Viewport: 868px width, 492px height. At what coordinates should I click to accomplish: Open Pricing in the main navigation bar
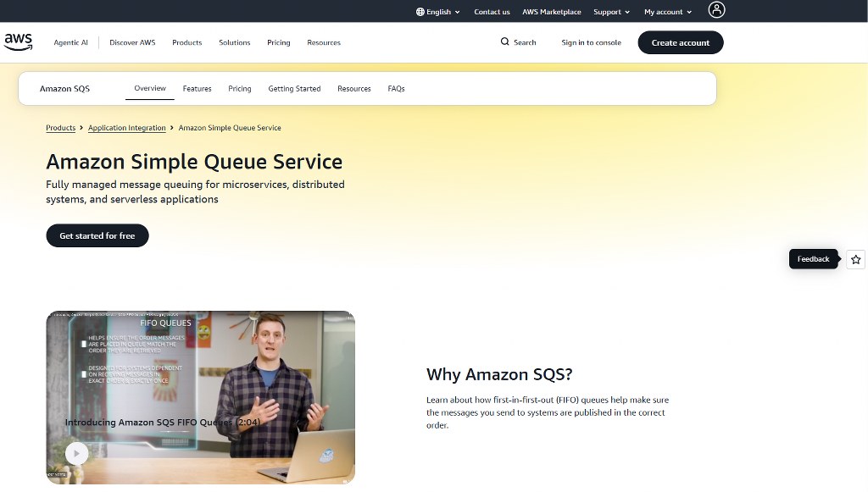pos(278,42)
